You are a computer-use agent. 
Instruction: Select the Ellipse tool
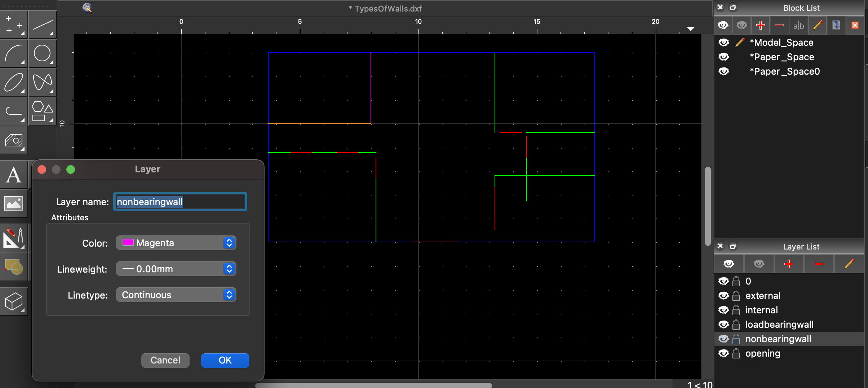(x=14, y=83)
